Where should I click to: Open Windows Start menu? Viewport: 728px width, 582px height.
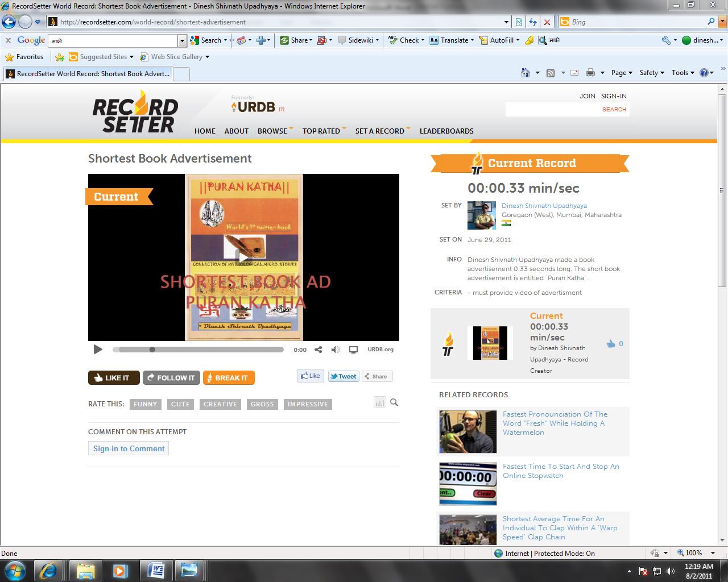coord(15,570)
